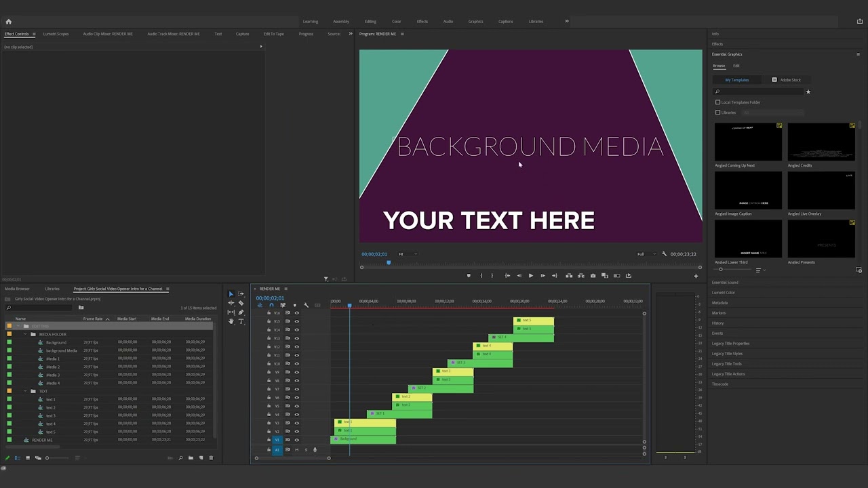Activate the Hand tool
The width and height of the screenshot is (868, 488).
(231, 321)
